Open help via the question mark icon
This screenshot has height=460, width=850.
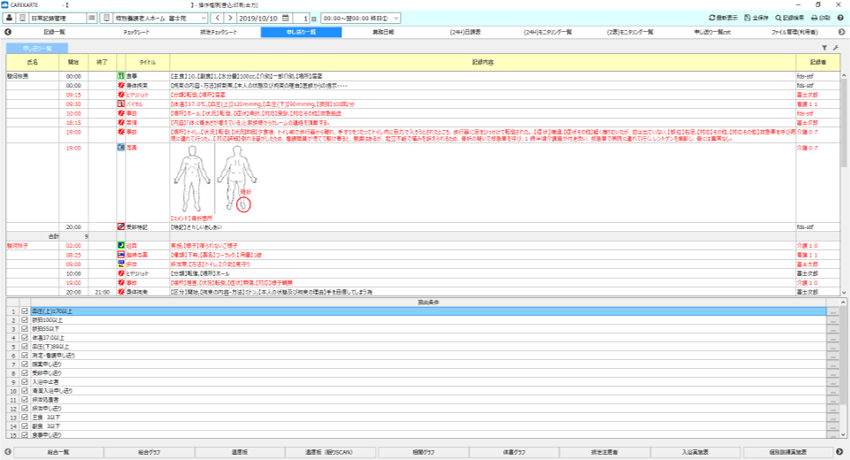point(841,18)
